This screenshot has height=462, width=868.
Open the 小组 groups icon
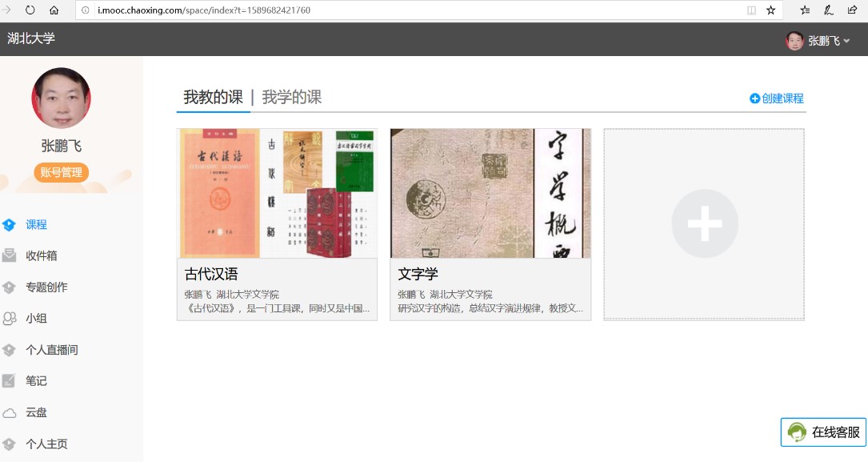(x=10, y=319)
